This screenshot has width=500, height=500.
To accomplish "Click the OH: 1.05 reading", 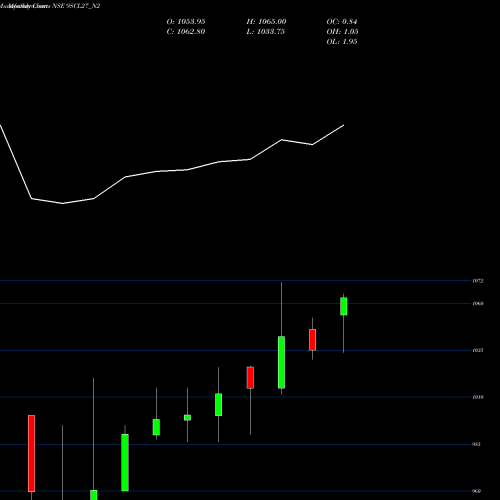I will point(342,32).
